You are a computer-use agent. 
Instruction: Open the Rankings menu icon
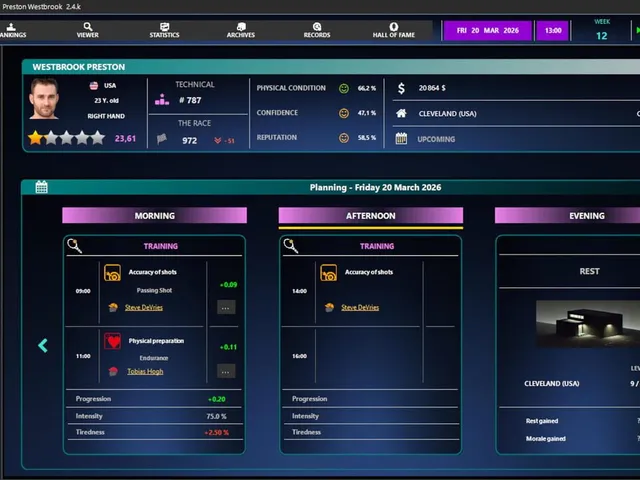(11, 27)
